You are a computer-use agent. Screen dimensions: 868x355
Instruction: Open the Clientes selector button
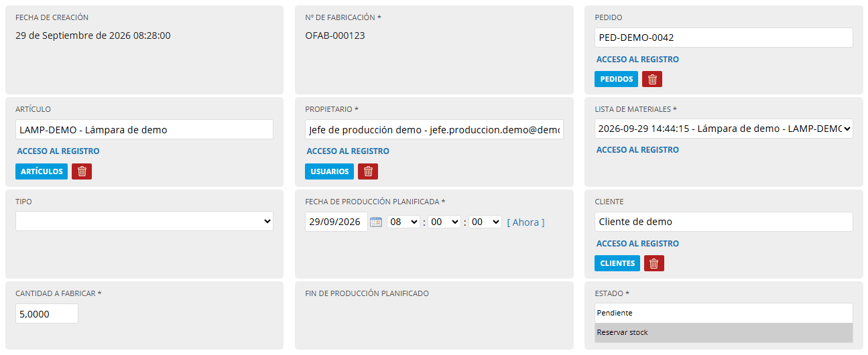pyautogui.click(x=617, y=263)
